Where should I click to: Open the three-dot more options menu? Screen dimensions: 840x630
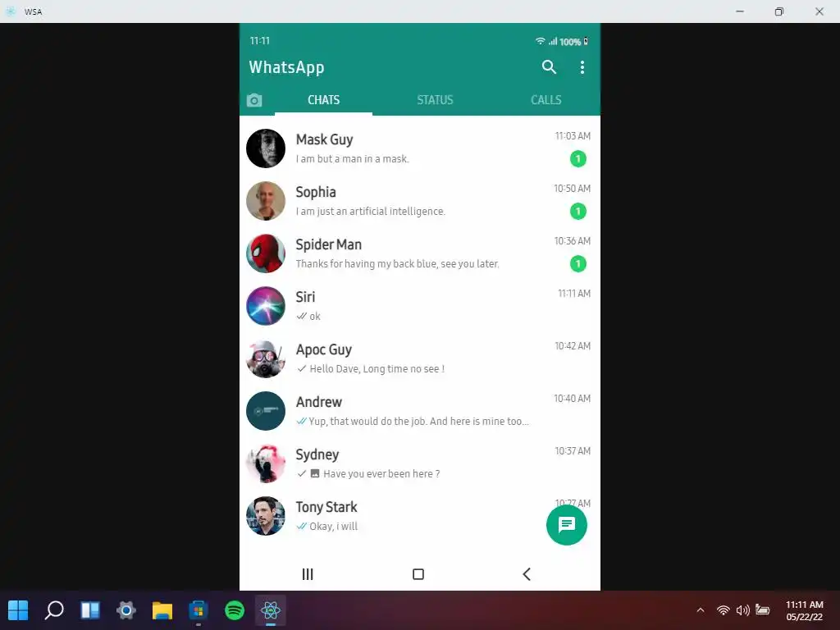pos(582,67)
